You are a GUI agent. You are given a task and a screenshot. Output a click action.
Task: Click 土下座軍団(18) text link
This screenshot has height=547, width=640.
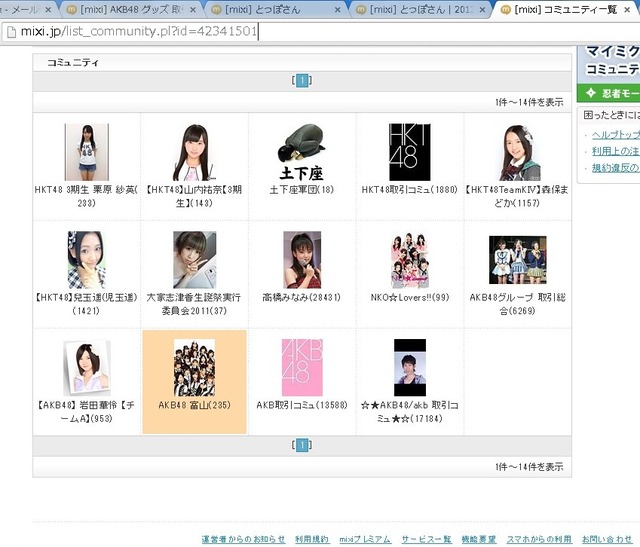pos(302,190)
